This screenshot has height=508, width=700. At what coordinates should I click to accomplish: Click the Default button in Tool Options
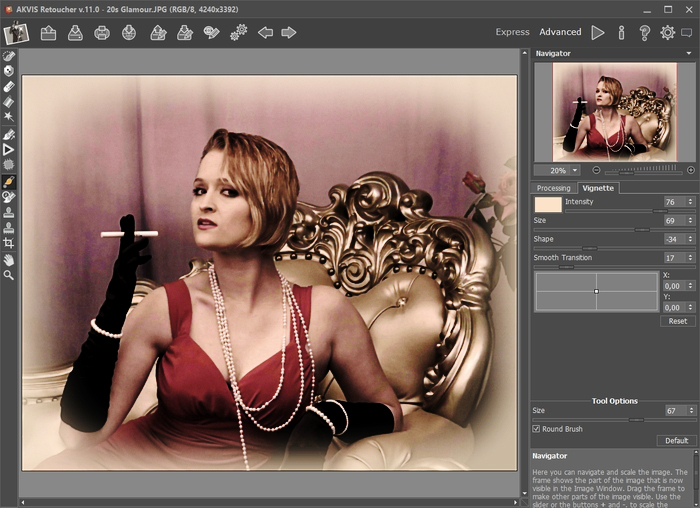pyautogui.click(x=676, y=440)
